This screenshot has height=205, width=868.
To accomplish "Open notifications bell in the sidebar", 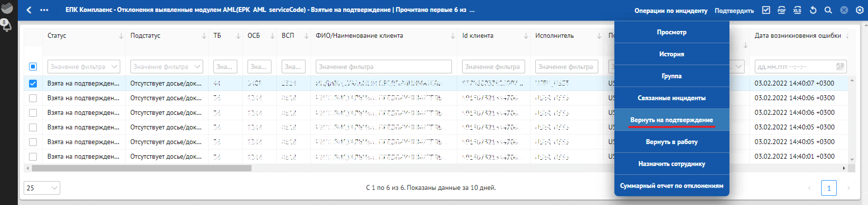I will 7,26.
